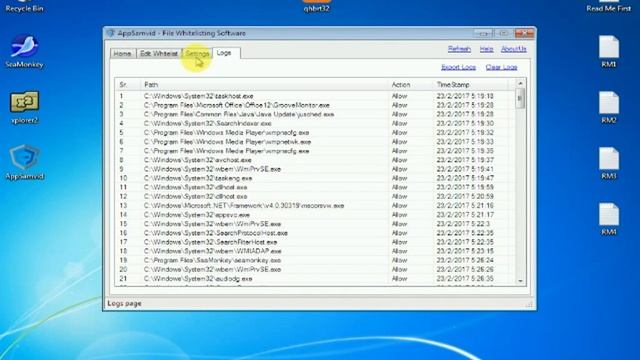Select row 17 SearchFilterHost.exe path
This screenshot has width=640, height=360.
coord(210,242)
